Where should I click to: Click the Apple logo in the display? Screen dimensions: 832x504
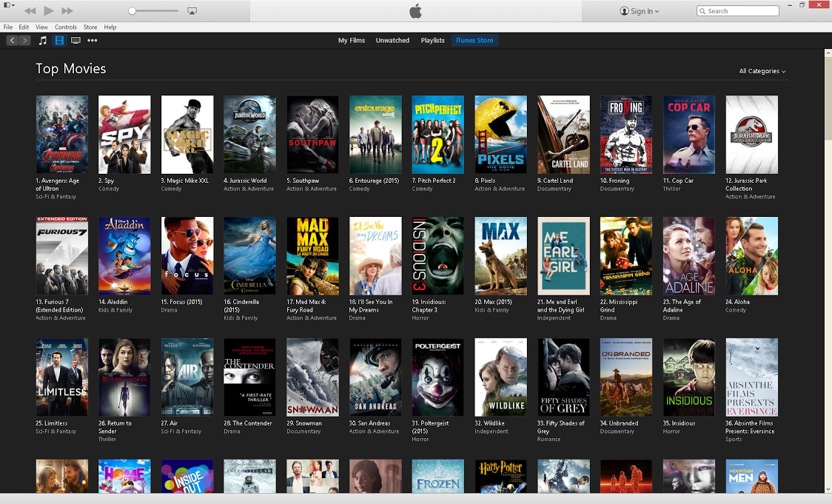(x=415, y=10)
